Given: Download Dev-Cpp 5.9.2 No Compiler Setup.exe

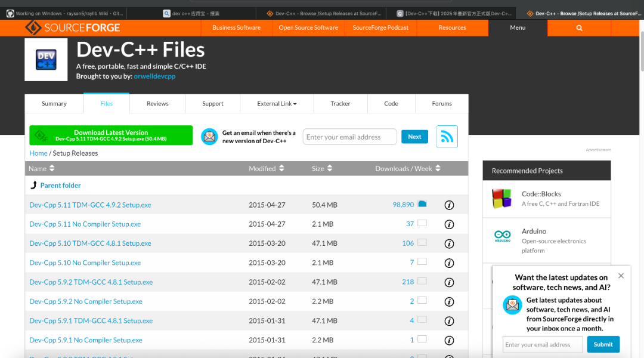Looking at the screenshot, I should (86, 301).
